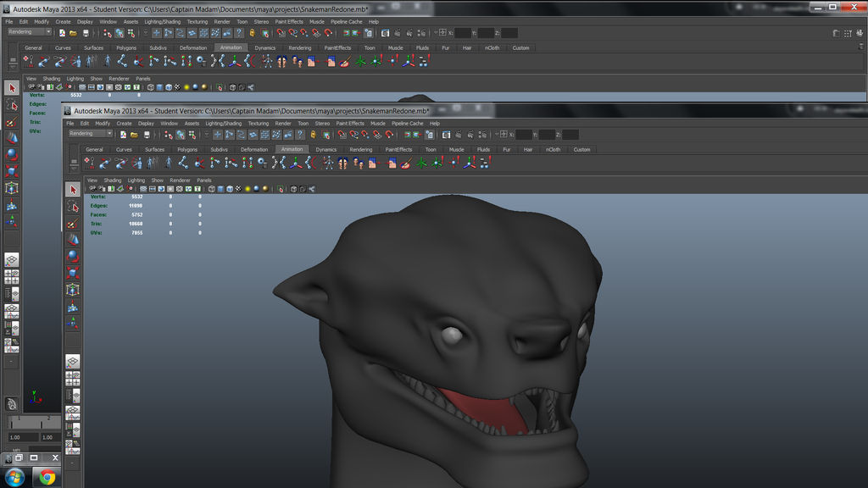Viewport: 868px width, 488px height.
Task: Open the Windows Start menu
Action: click(14, 476)
